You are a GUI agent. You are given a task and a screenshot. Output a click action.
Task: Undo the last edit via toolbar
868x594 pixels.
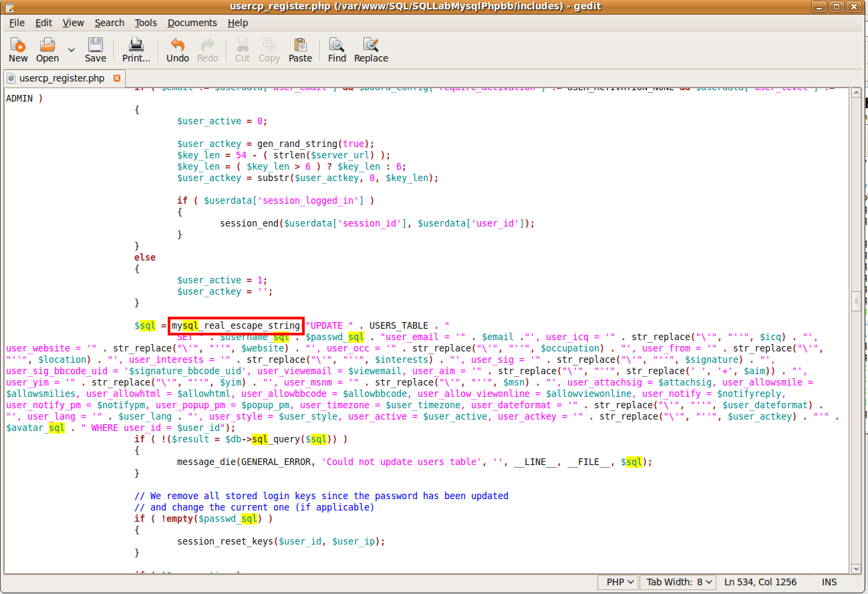click(178, 50)
